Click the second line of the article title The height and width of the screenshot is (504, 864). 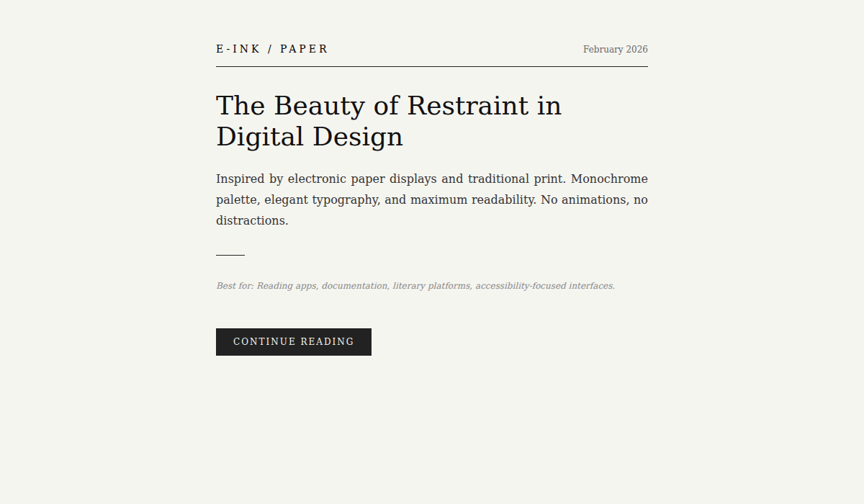pyautogui.click(x=309, y=137)
